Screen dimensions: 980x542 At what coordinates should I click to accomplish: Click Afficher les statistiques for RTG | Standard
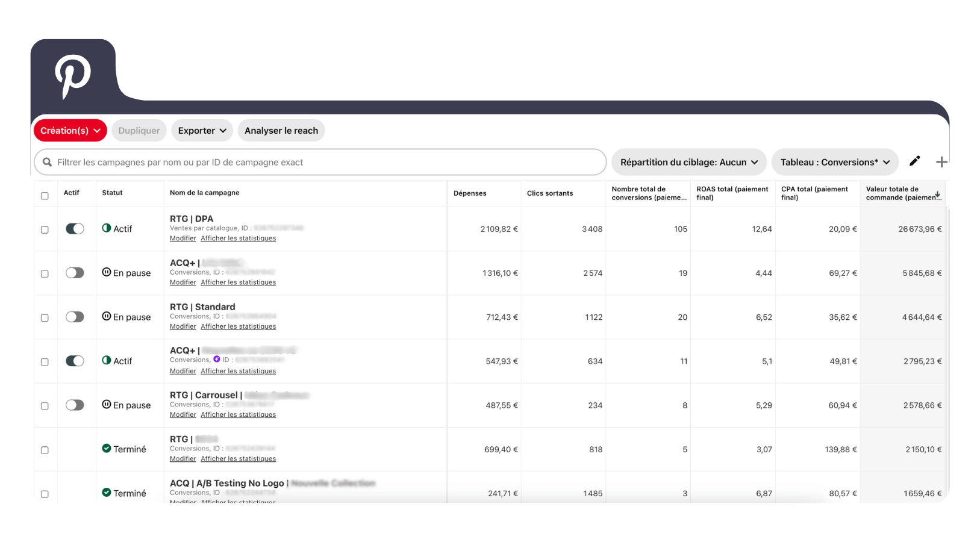[238, 326]
